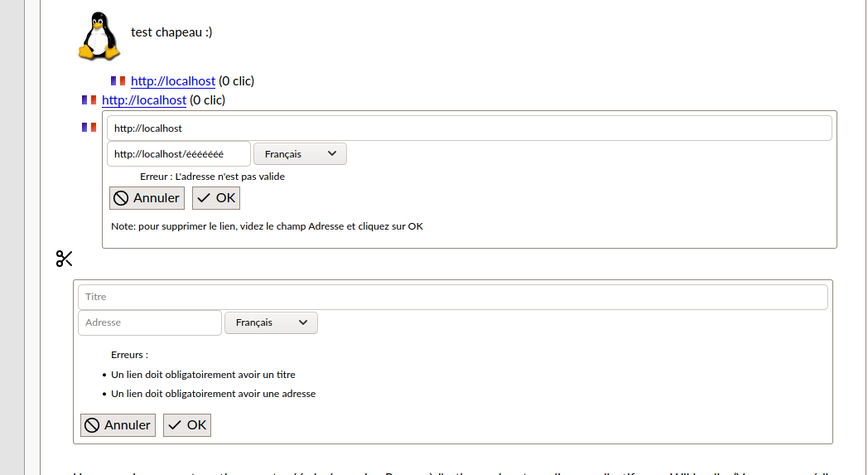Expand the Français dropdown in the edit form
868x475 pixels.
click(x=300, y=154)
